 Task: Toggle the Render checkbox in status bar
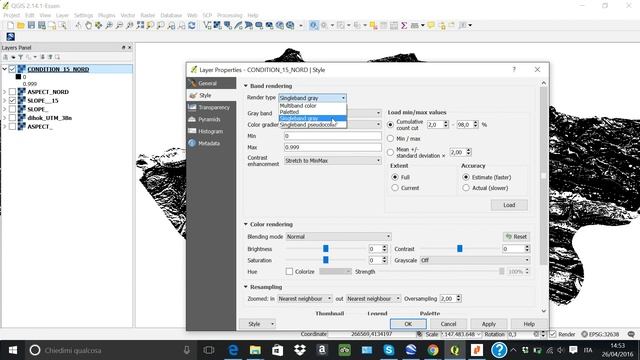point(553,334)
